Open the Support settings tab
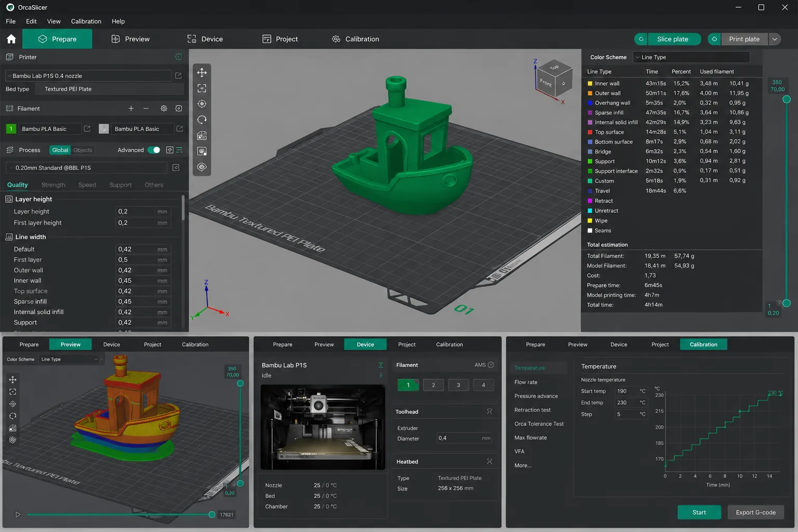Image resolution: width=798 pixels, height=532 pixels. pos(121,185)
